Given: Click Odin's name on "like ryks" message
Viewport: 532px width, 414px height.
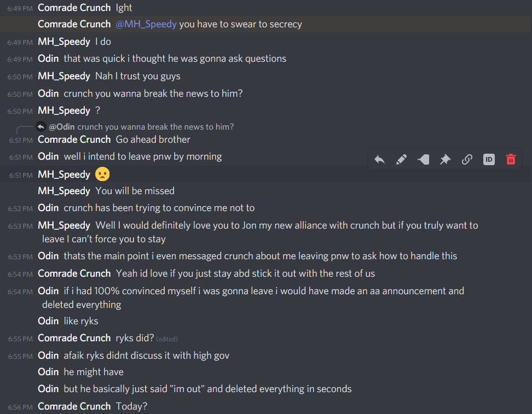Looking at the screenshot, I should pyautogui.click(x=48, y=321).
